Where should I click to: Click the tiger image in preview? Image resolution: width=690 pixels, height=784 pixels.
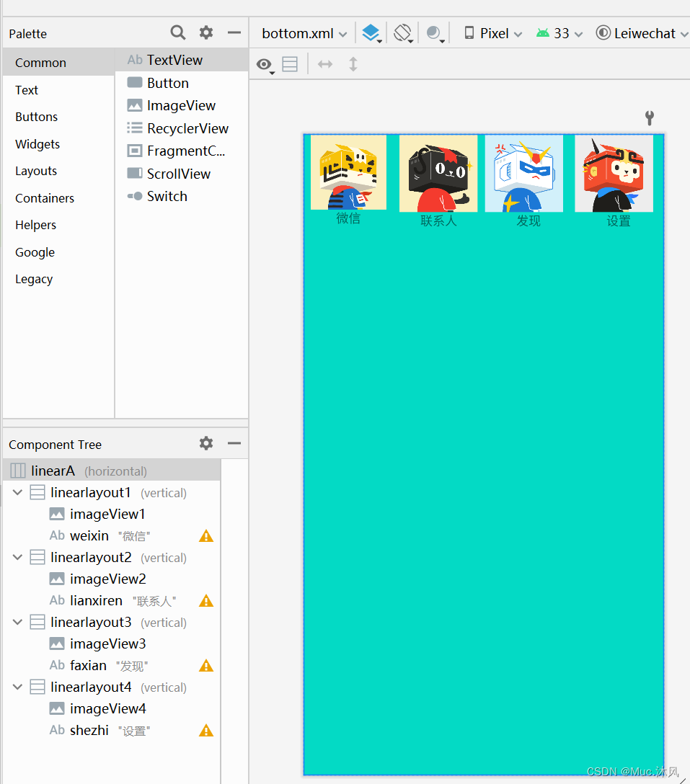pos(348,172)
